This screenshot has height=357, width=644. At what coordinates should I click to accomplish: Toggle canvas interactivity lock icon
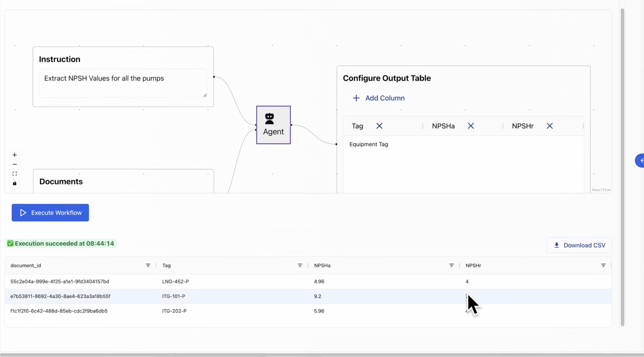(x=14, y=183)
